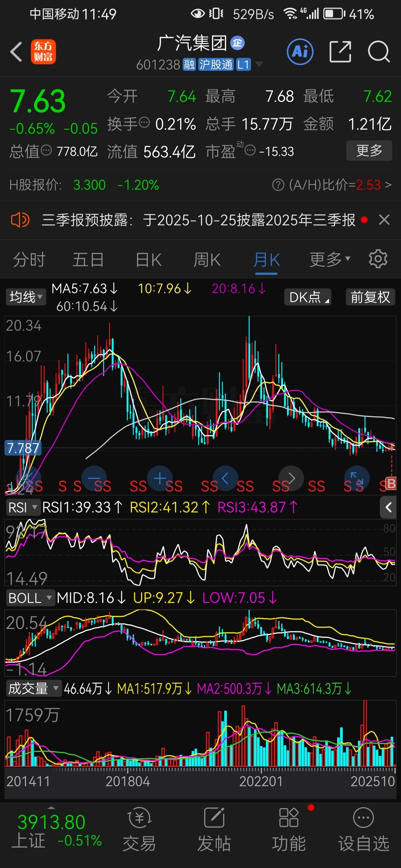The height and width of the screenshot is (868, 401).
Task: Tap the speaker announcement icon
Action: [x=20, y=220]
